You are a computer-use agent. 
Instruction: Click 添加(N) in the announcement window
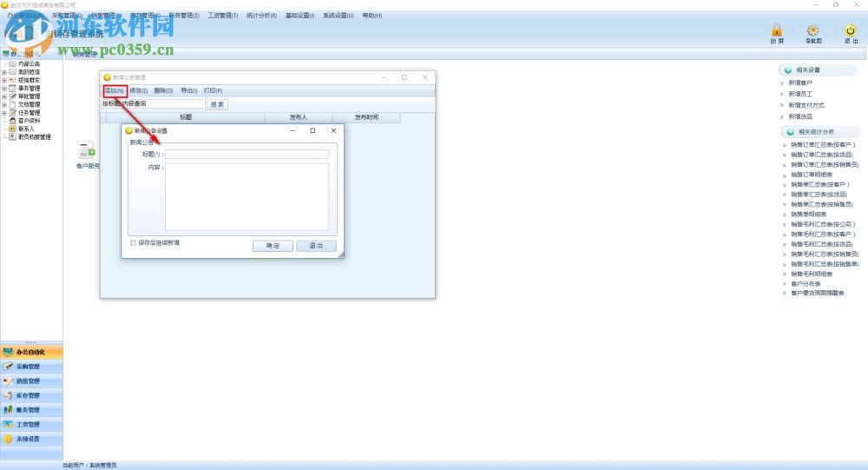click(x=115, y=90)
